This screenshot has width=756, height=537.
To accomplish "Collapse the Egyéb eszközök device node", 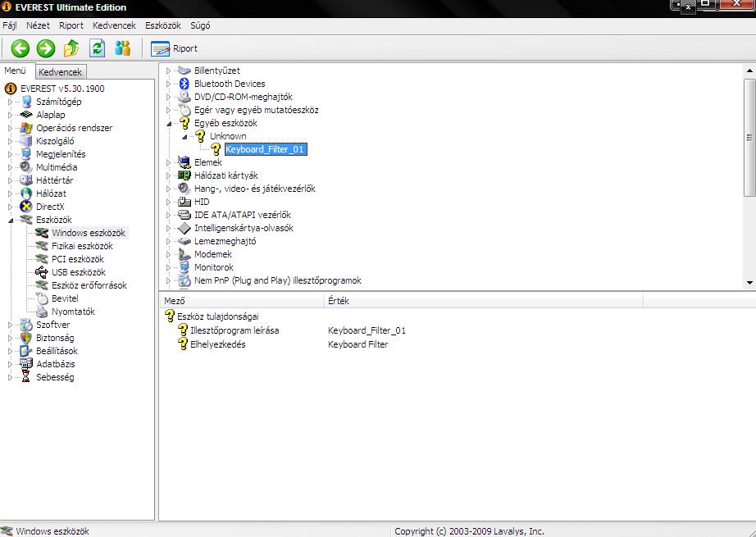I will [x=169, y=124].
